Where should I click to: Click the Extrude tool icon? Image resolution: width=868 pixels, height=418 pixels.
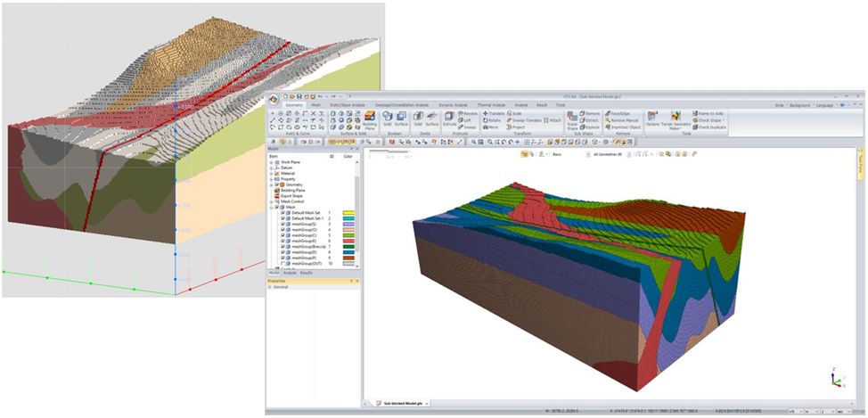pyautogui.click(x=450, y=119)
